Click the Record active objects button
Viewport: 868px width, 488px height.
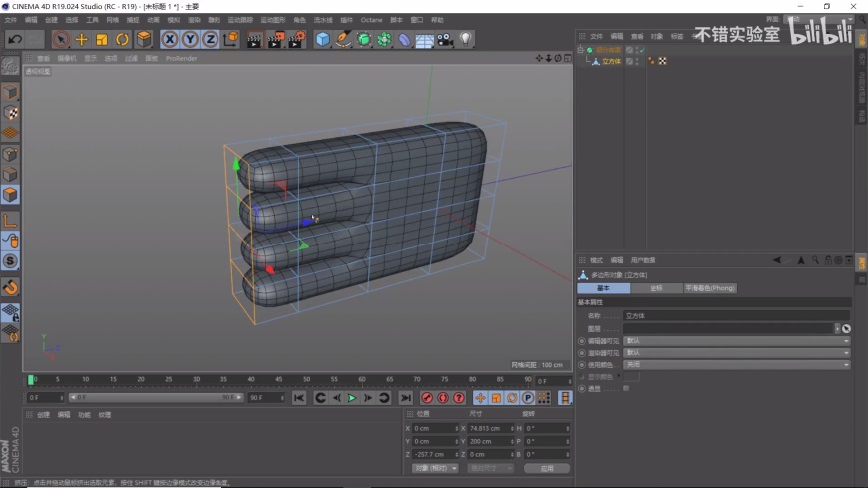point(427,398)
